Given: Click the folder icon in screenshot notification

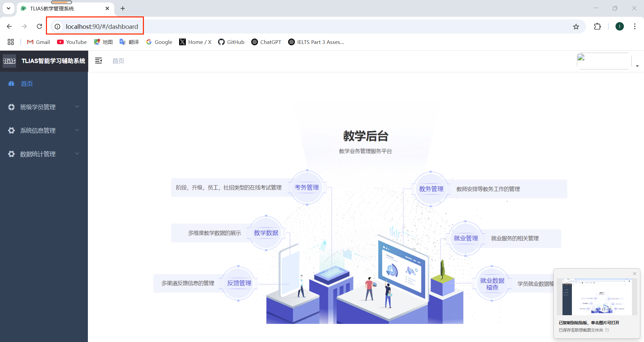Looking at the screenshot, I should (607, 330).
